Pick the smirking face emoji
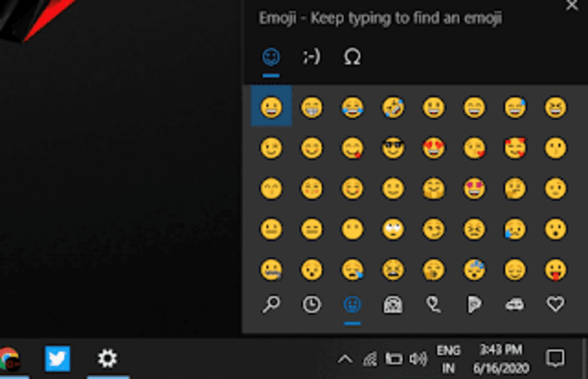 tap(434, 229)
